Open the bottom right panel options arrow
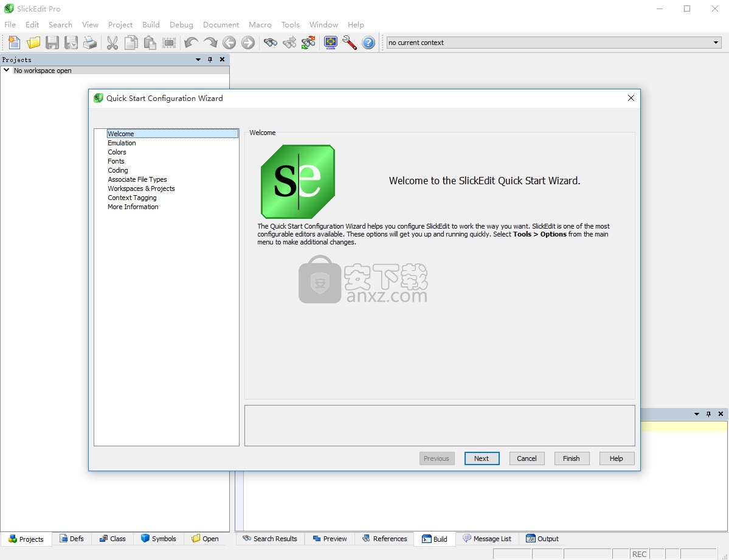Viewport: 729px width, 560px height. tap(696, 414)
